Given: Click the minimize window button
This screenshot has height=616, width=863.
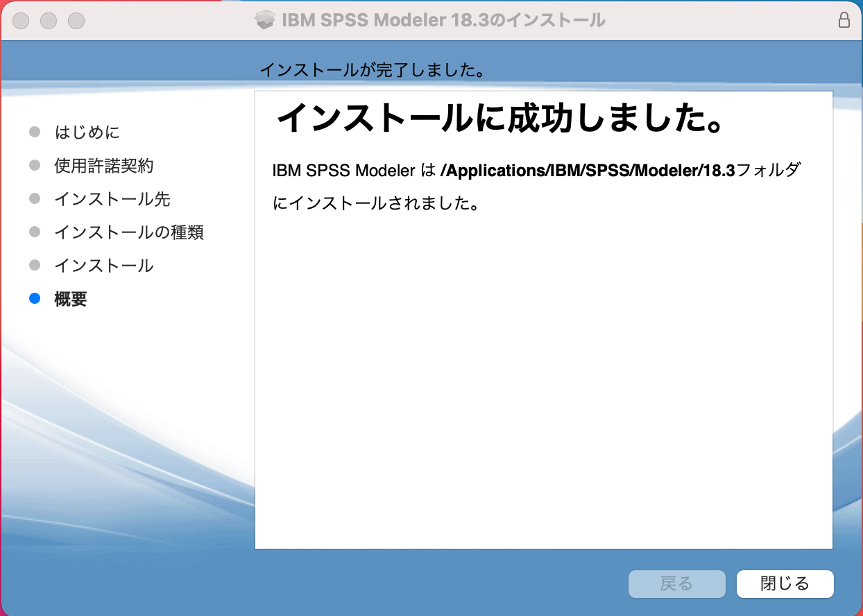Looking at the screenshot, I should pos(49,21).
